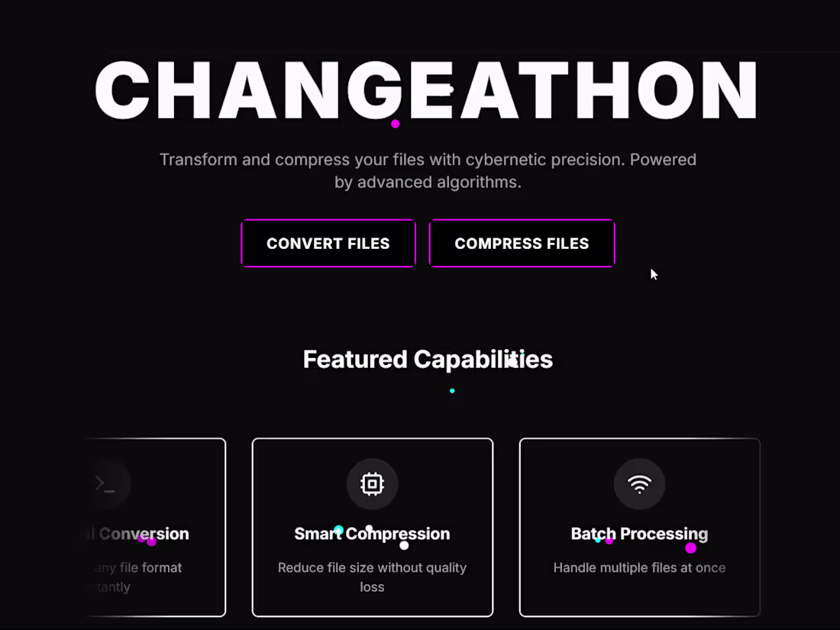
Task: Click the chip icon above Smart Compression
Action: (372, 483)
